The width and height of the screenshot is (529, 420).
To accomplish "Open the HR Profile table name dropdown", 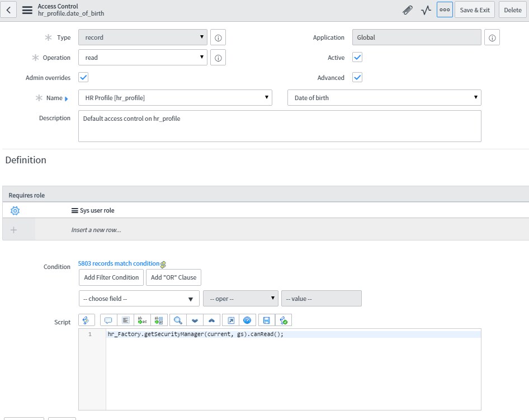I will [175, 98].
